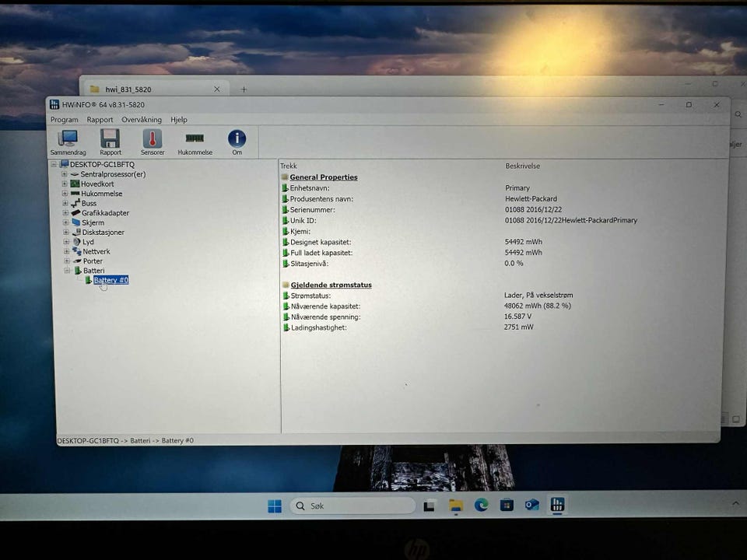Click the 16.587 V voltage value
The height and width of the screenshot is (560, 747).
click(x=518, y=317)
